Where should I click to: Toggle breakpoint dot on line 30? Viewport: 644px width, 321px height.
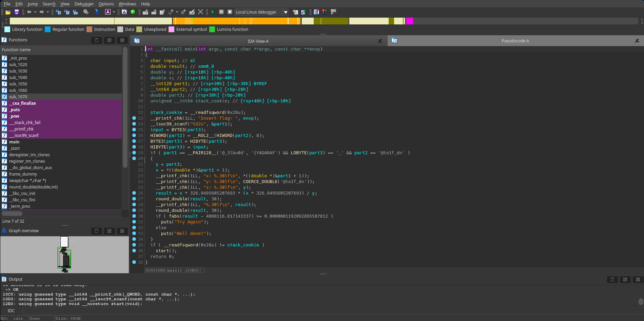(x=134, y=216)
